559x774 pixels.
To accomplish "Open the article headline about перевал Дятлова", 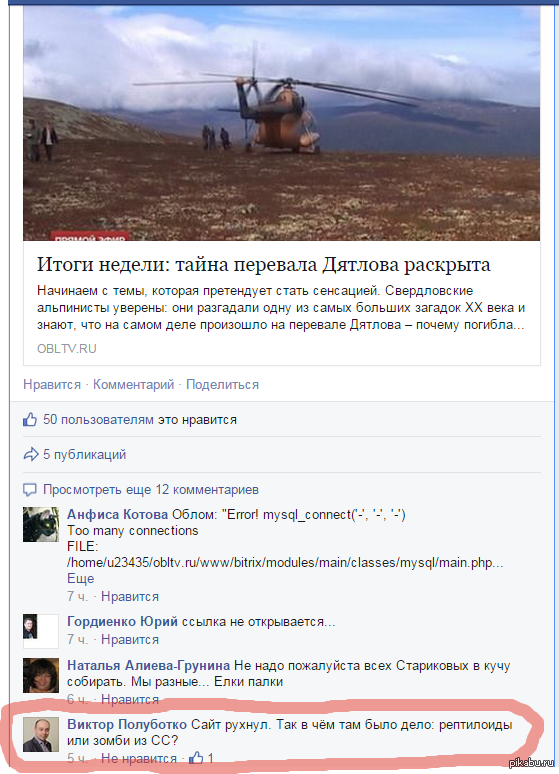I will coord(264,265).
